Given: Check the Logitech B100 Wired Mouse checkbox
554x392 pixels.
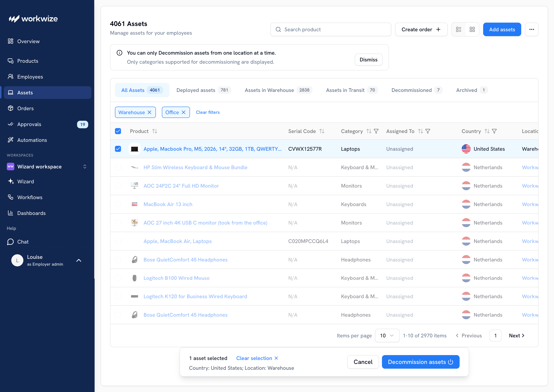Looking at the screenshot, I should click(118, 278).
